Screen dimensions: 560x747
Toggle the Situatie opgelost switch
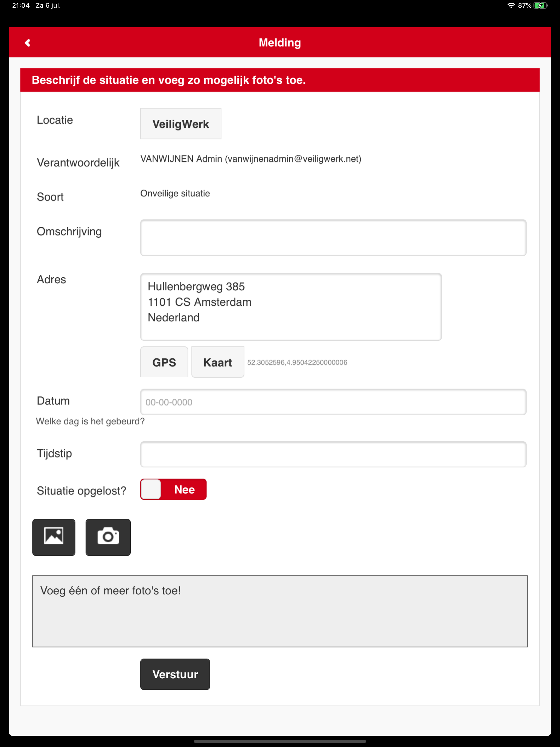click(173, 489)
